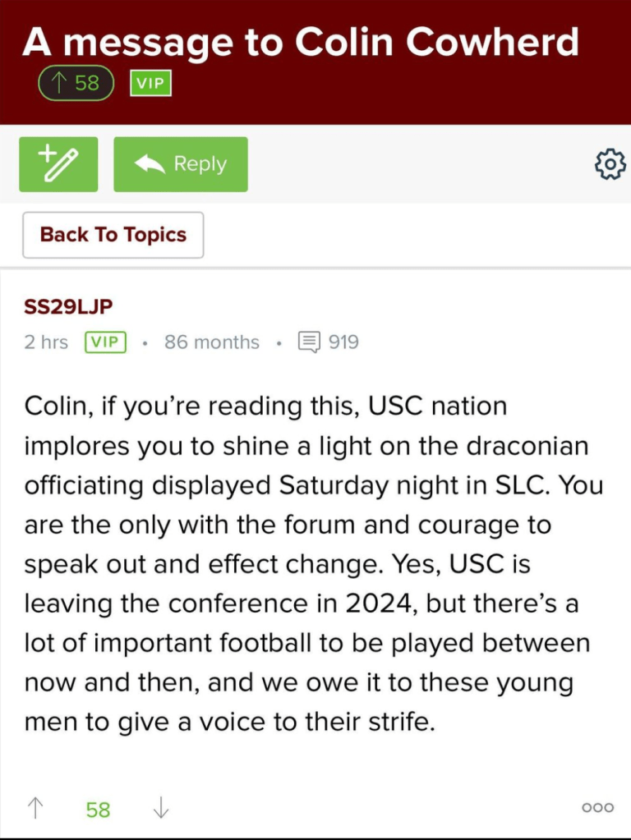631x840 pixels.
Task: Go Back To Topics
Action: [113, 235]
